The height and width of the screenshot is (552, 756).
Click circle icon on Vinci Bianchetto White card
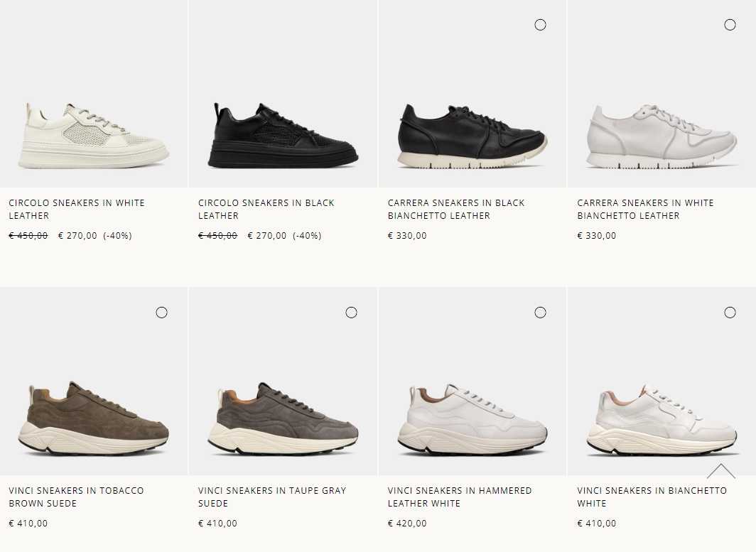pyautogui.click(x=730, y=313)
